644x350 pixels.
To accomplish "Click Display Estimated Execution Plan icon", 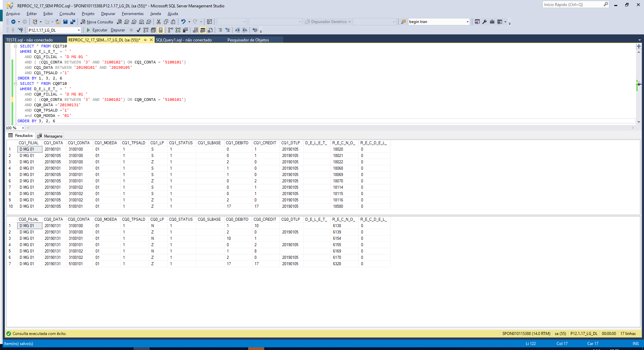I will pos(146,30).
